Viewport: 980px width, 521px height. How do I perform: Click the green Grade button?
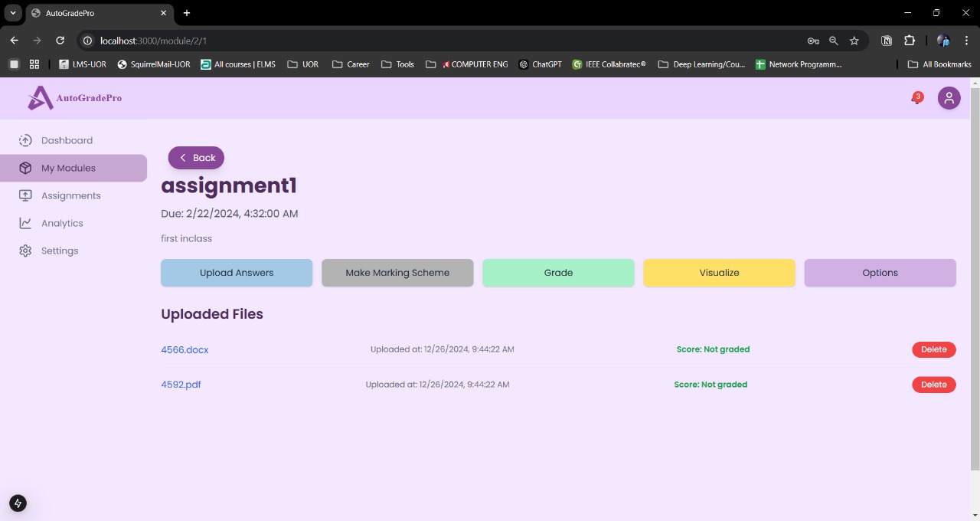click(x=558, y=273)
